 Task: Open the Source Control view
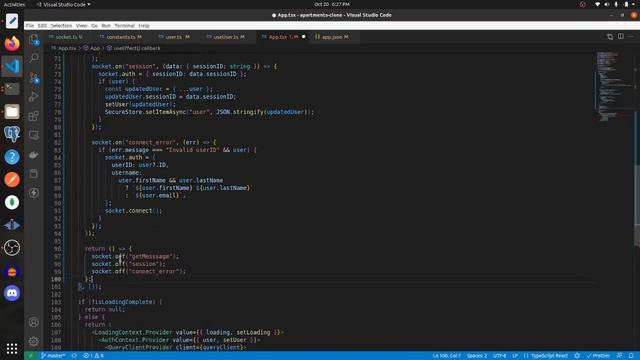coord(34,78)
